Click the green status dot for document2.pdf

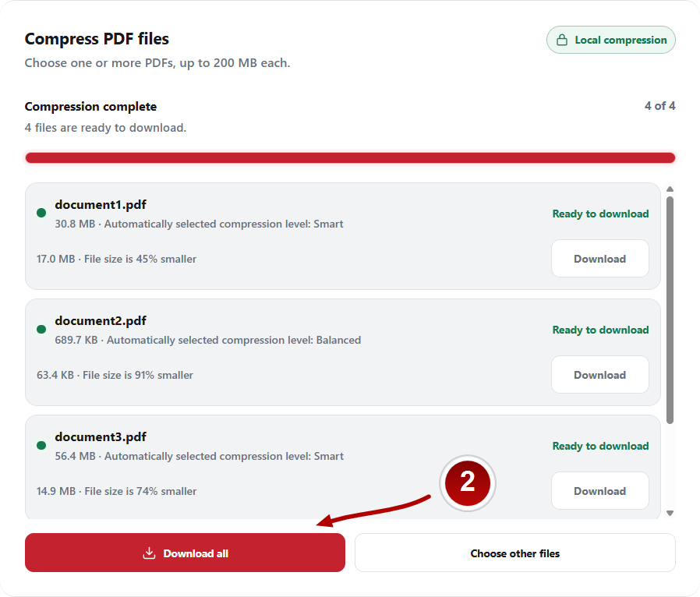coord(41,330)
